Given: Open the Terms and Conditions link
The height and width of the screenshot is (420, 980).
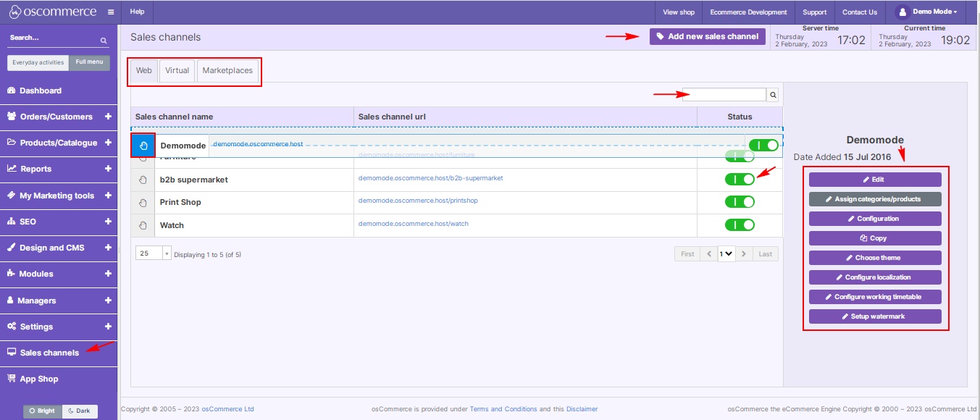Looking at the screenshot, I should 503,409.
